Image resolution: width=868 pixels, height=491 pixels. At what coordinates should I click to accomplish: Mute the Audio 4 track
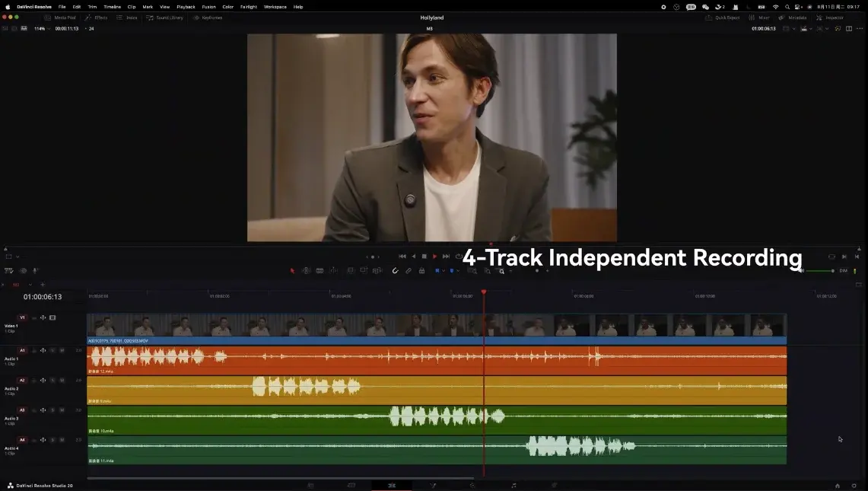[62, 440]
